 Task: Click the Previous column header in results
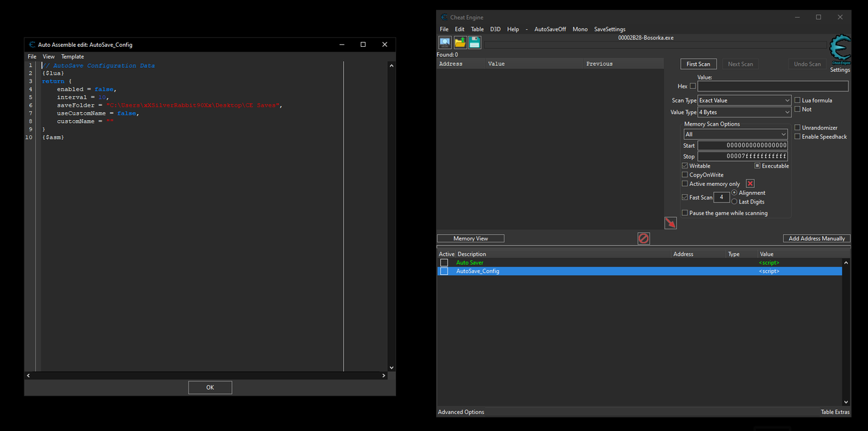tap(623, 64)
